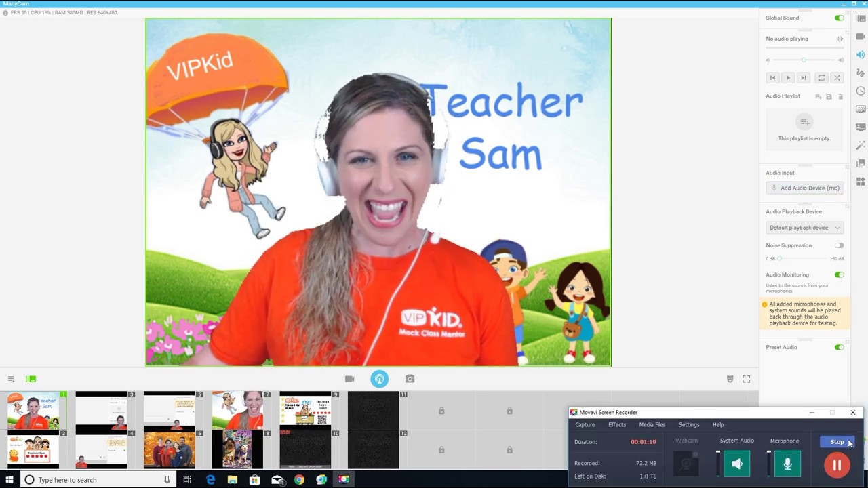Click the Windows search box
Image resolution: width=868 pixels, height=488 pixels.
[97, 480]
